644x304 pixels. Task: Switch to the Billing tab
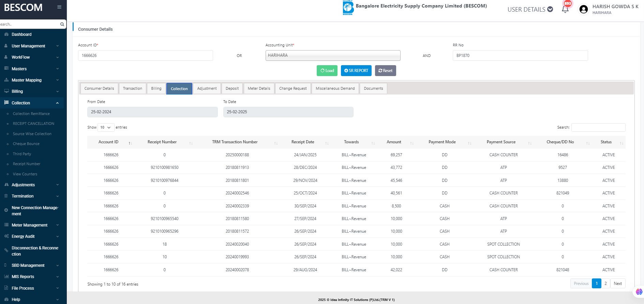(x=156, y=88)
